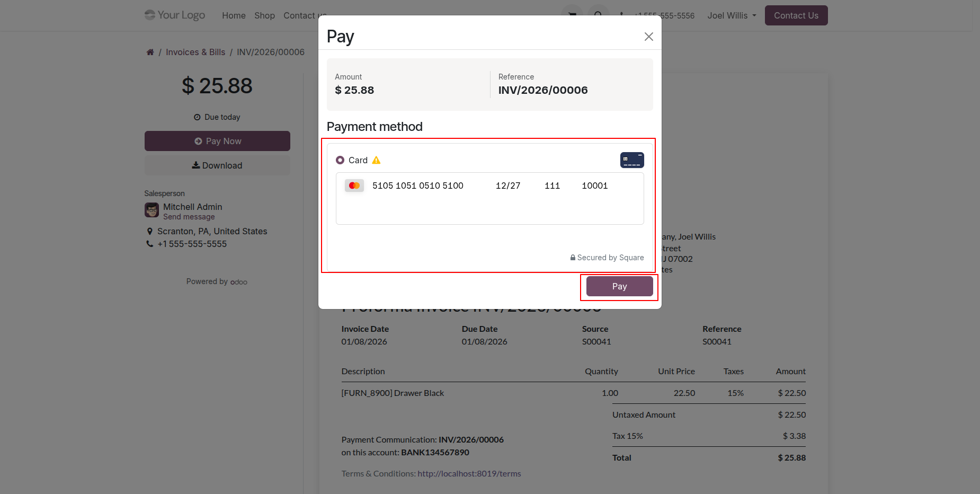Click the 12/27 expiry date field
This screenshot has width=980, height=494.
[x=508, y=186]
